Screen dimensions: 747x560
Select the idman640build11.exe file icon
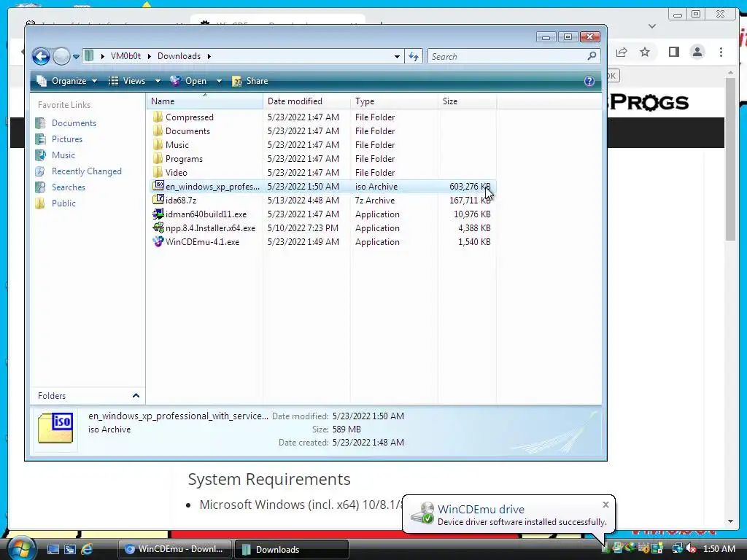158,214
